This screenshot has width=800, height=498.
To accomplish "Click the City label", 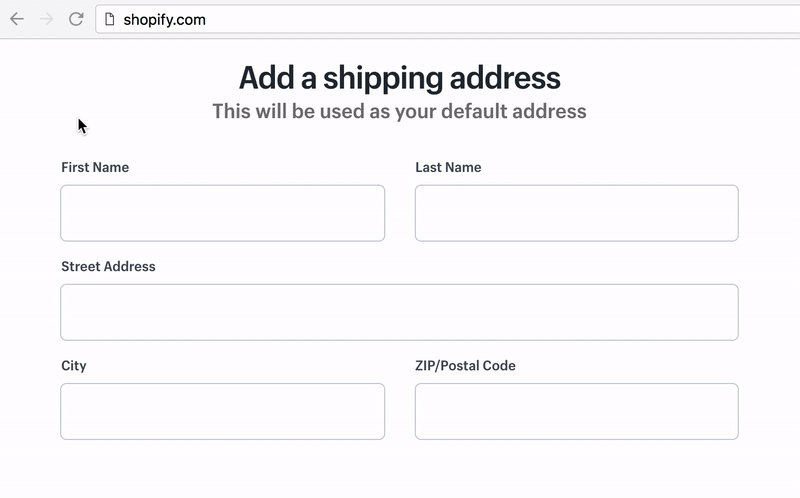I will pos(73,366).
